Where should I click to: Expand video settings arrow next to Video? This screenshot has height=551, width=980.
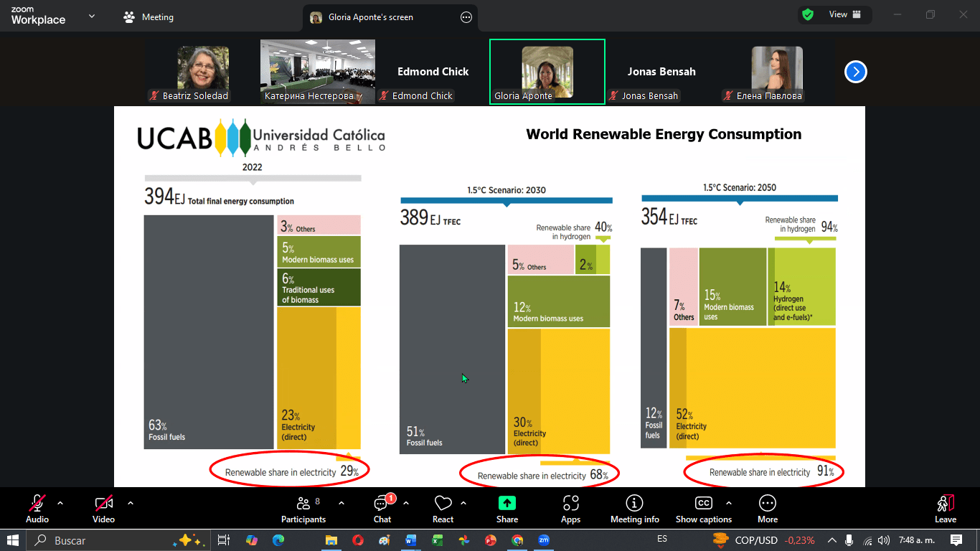point(130,503)
